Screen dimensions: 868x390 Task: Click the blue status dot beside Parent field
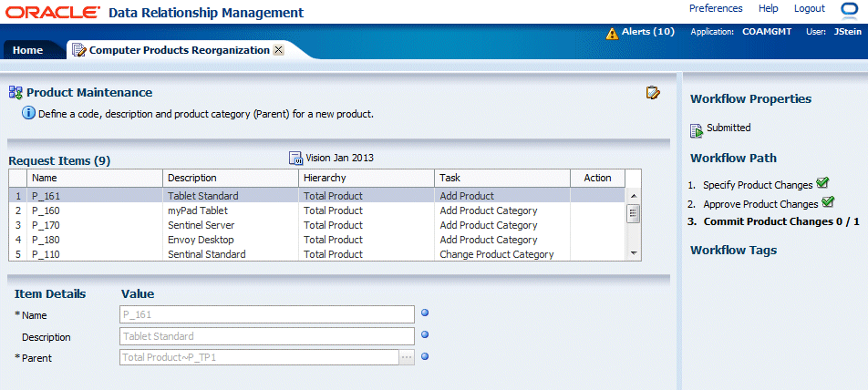point(425,356)
